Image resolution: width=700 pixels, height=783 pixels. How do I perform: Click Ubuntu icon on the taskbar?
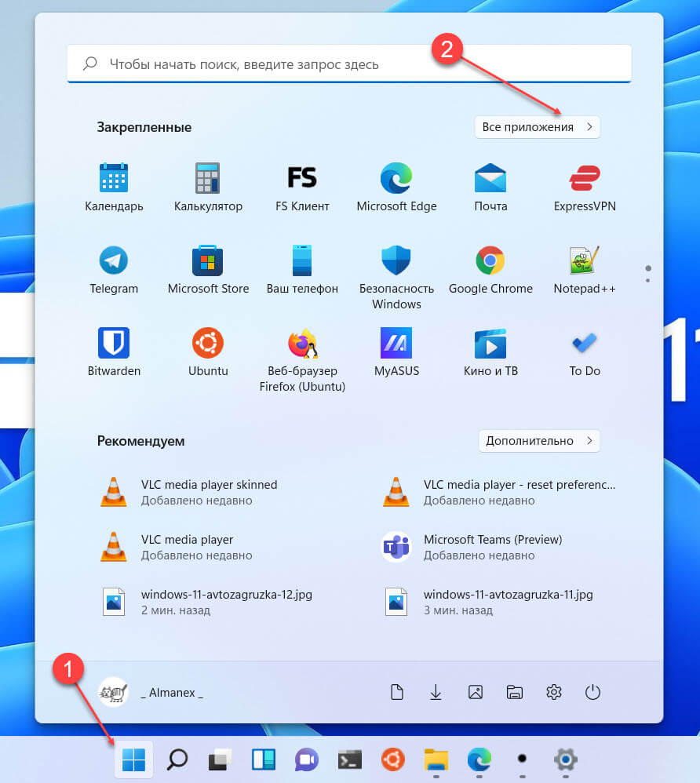[x=393, y=759]
